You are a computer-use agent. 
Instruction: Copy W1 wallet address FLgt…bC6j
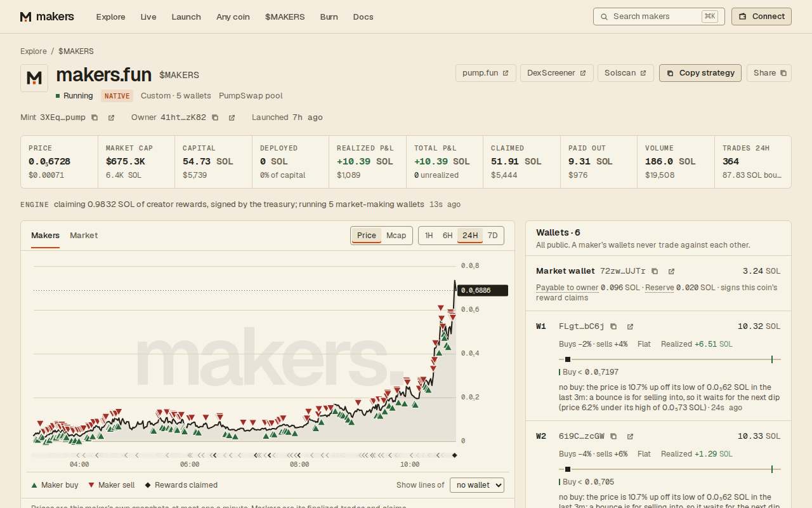[613, 326]
